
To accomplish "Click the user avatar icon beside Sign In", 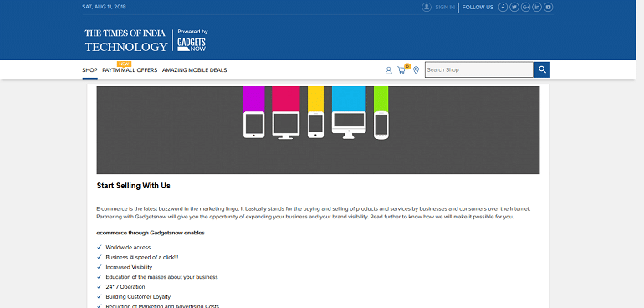I will (427, 7).
